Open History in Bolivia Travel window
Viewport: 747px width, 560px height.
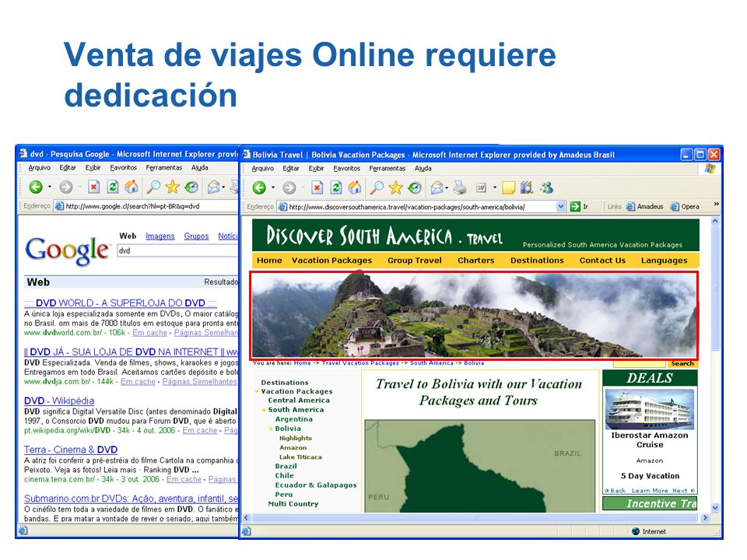(x=415, y=188)
